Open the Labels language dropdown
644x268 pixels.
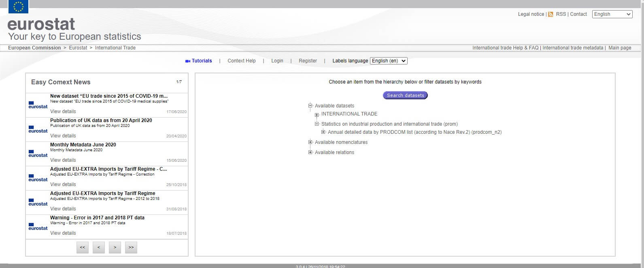coord(389,61)
